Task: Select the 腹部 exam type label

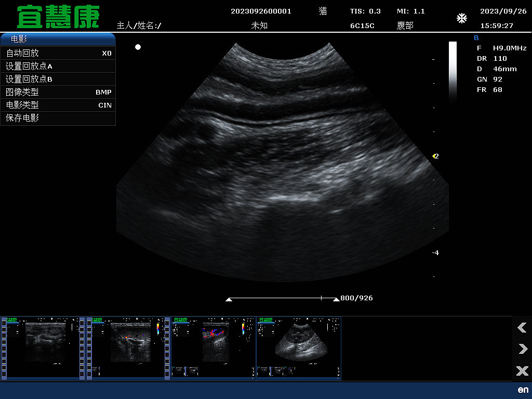Action: coord(405,25)
